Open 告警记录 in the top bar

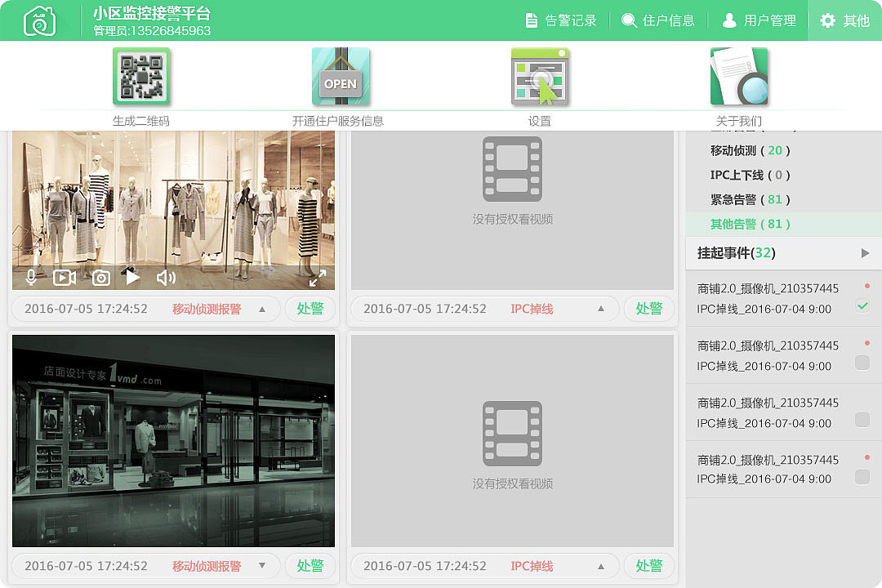pos(561,20)
